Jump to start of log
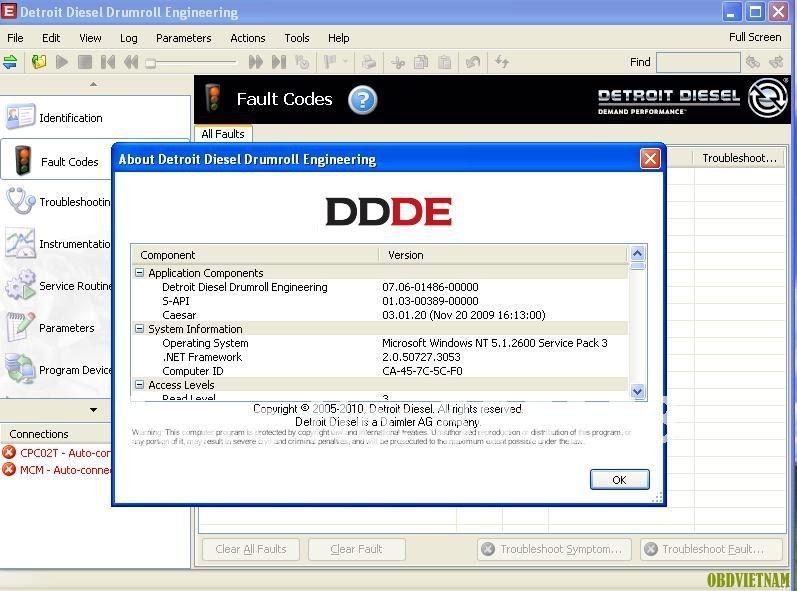The width and height of the screenshot is (797, 591). point(108,62)
